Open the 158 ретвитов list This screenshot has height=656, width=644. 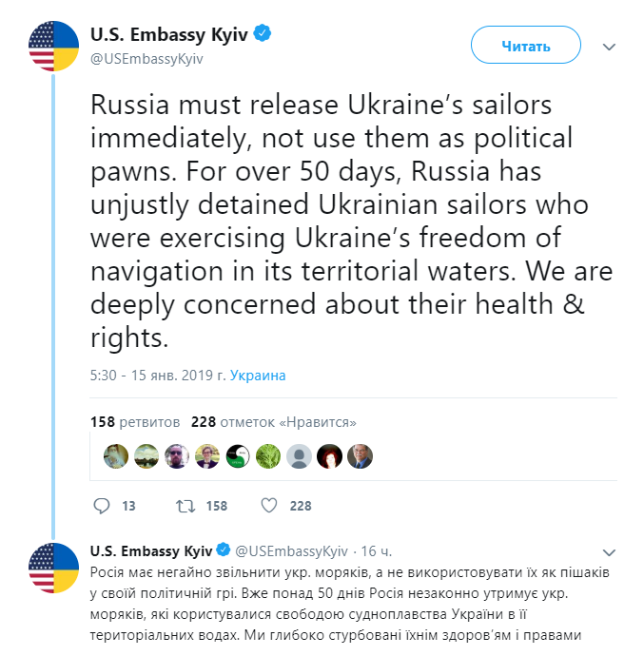click(135, 421)
